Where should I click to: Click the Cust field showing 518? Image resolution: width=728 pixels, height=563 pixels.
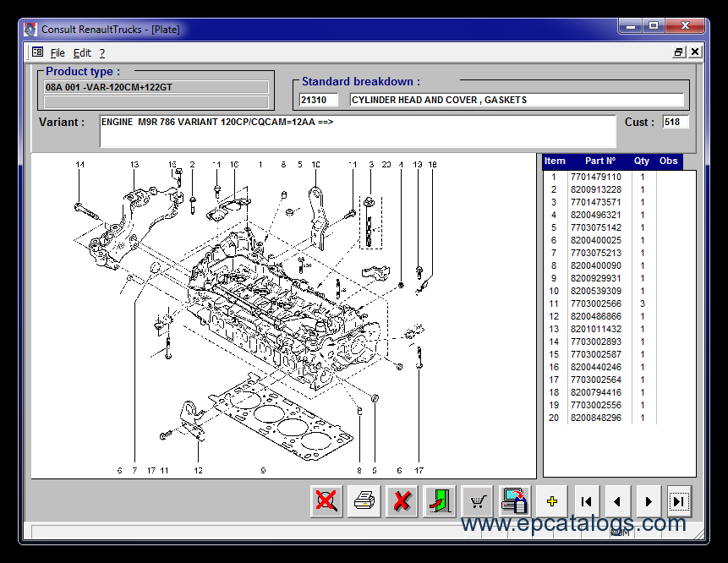click(x=676, y=122)
